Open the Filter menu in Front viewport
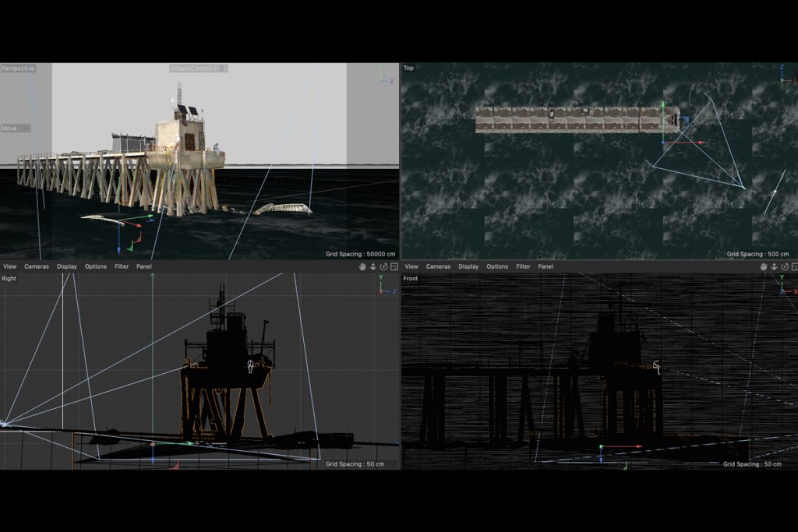 tap(523, 266)
